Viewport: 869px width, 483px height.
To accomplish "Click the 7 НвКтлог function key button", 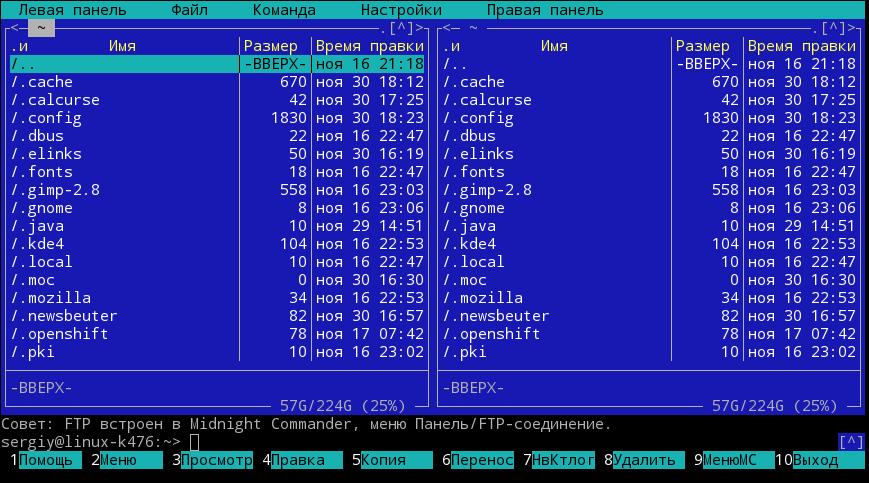I will (x=559, y=460).
